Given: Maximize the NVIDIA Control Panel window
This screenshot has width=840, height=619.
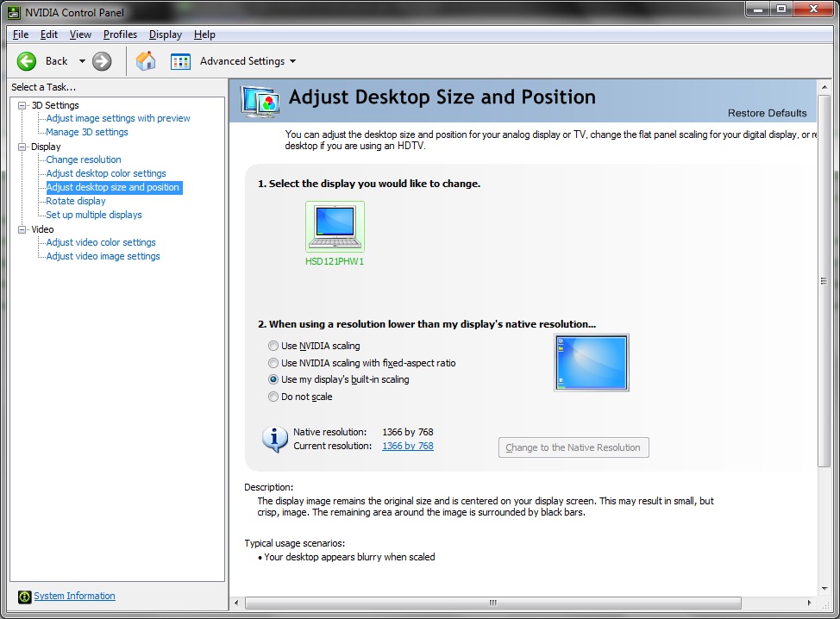Looking at the screenshot, I should [x=781, y=9].
